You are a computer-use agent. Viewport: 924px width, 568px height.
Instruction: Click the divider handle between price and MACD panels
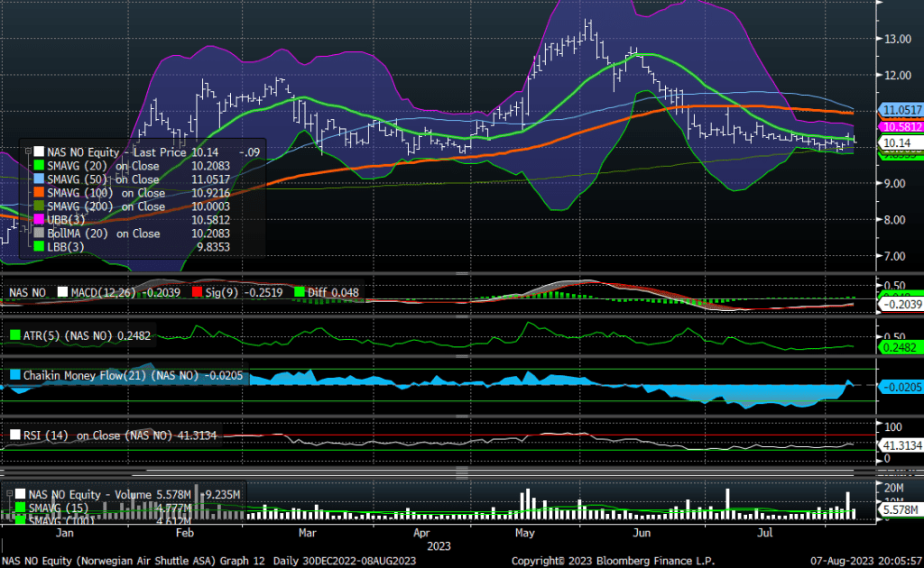pos(462,274)
